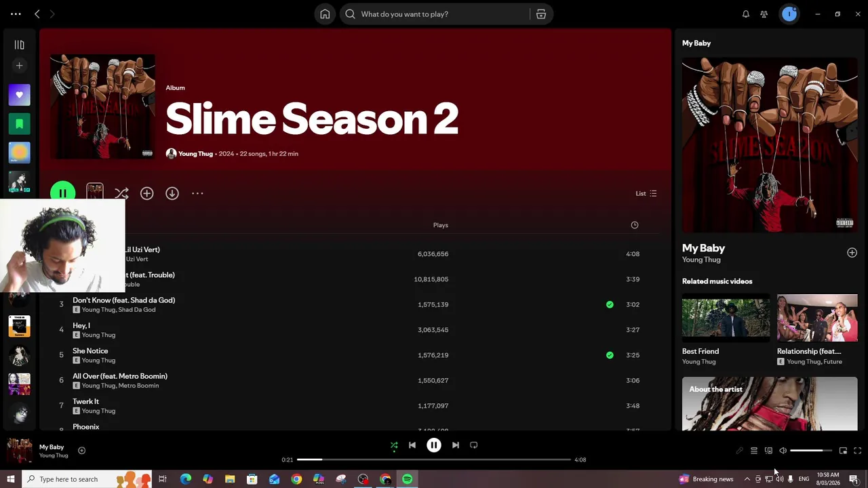
Task: Open File Explorer from taskbar
Action: (230, 479)
